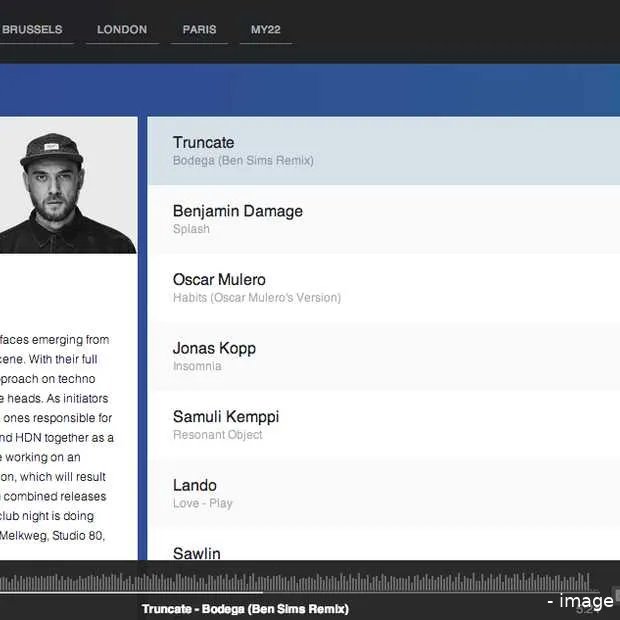Play the Truncate track row
Screen dimensions: 620x620
(384, 151)
